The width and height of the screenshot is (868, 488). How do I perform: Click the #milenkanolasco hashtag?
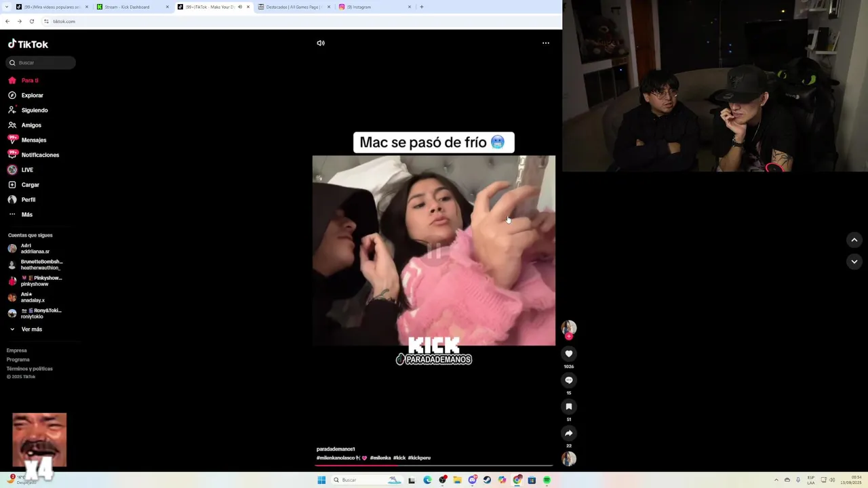click(x=342, y=458)
